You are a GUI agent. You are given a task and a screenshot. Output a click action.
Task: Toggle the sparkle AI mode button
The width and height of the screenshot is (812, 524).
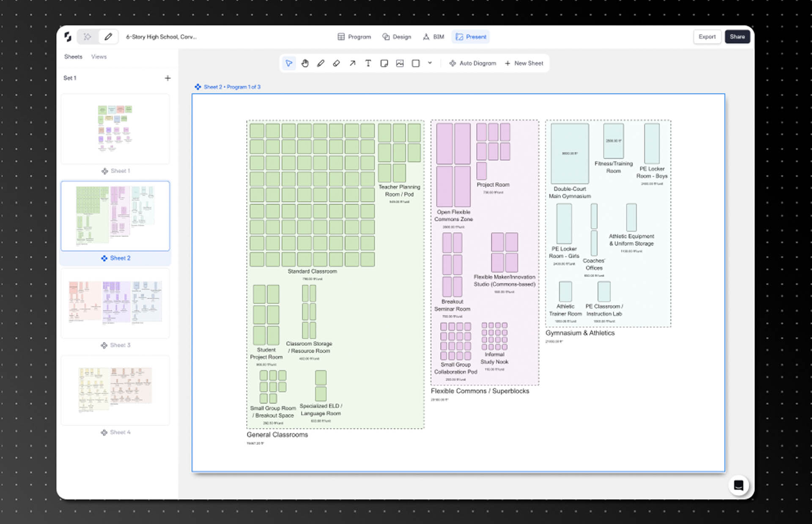[x=88, y=37]
